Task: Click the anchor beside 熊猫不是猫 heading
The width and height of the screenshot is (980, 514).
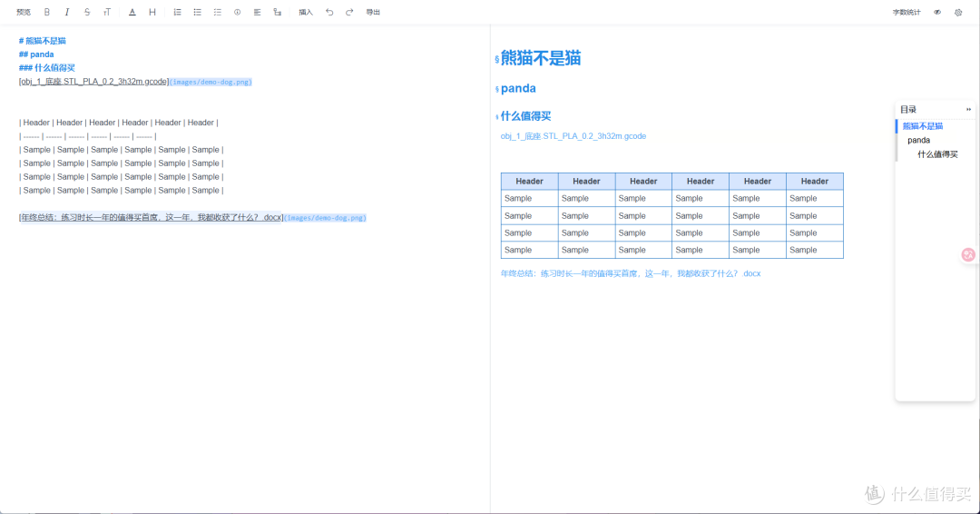Action: 497,59
